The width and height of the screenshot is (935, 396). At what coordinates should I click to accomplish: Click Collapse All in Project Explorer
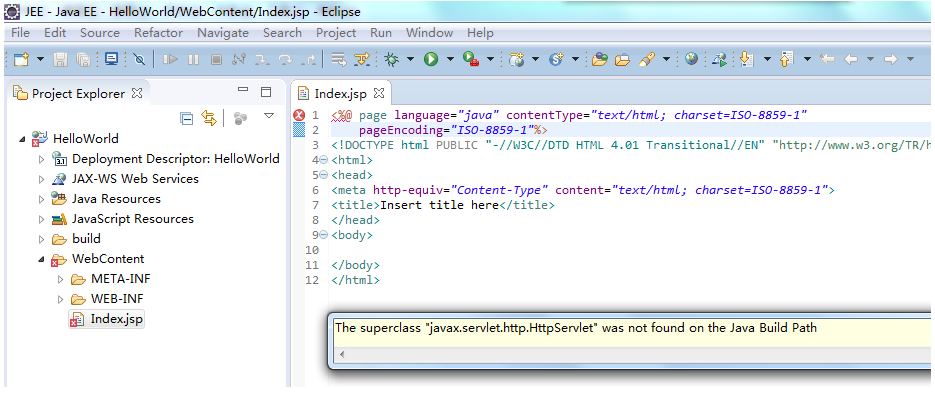click(187, 119)
